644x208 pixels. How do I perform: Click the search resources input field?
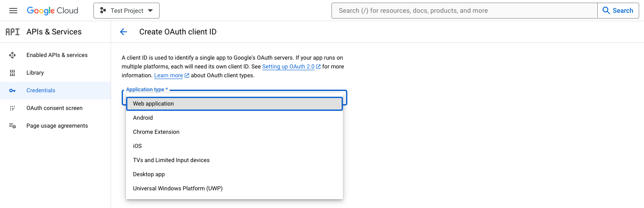click(464, 11)
